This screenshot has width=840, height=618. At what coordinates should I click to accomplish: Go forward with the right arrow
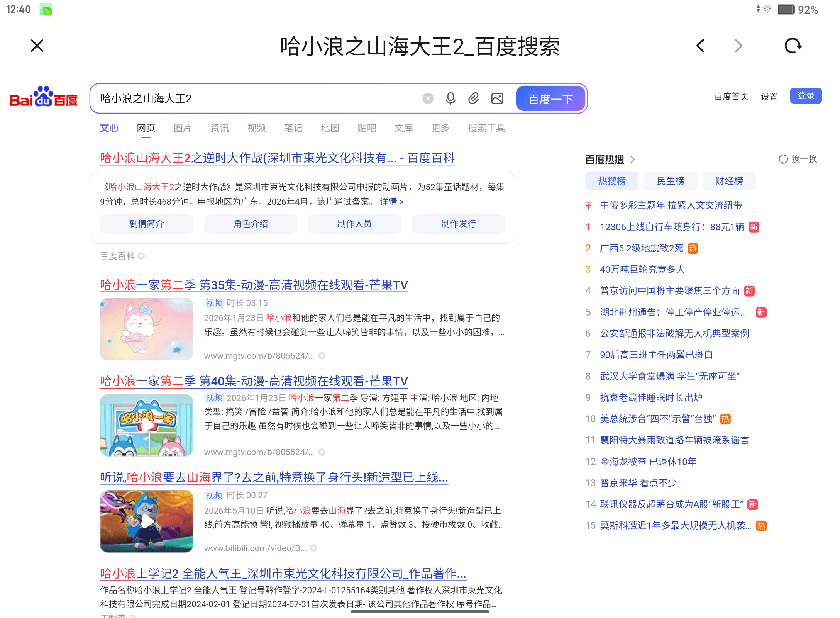[738, 46]
